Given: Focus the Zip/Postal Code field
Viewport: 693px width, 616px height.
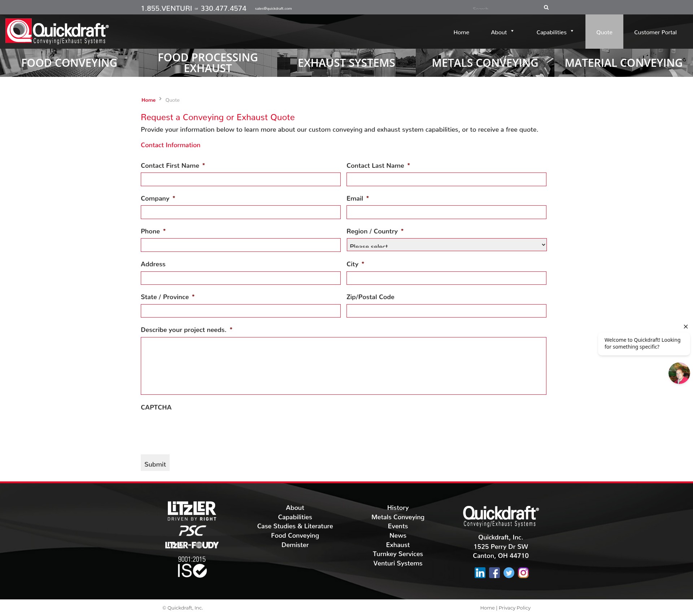Looking at the screenshot, I should click(446, 311).
